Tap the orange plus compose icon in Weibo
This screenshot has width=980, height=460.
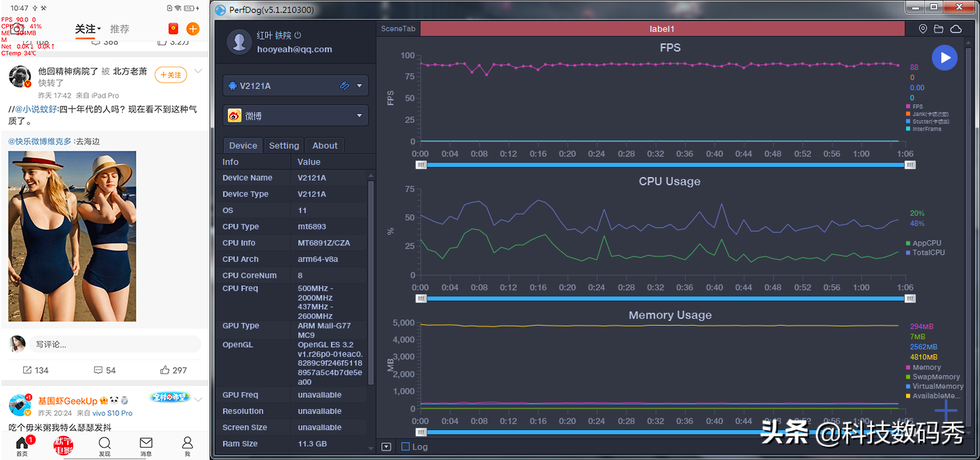pos(193,28)
